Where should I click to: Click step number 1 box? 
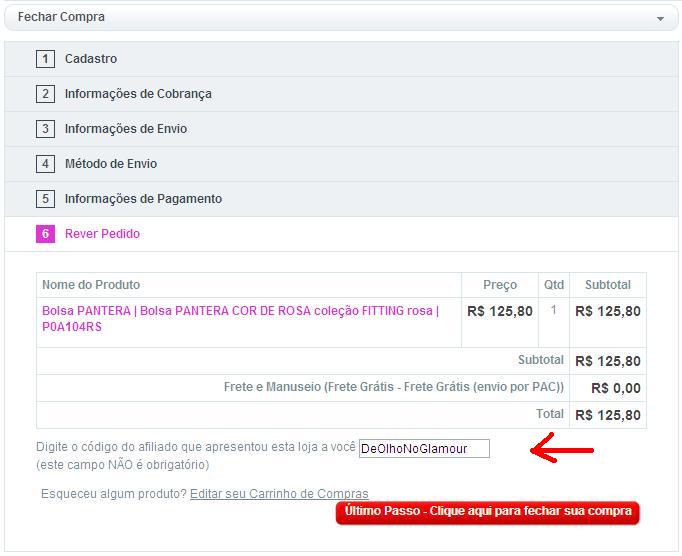[x=45, y=59]
